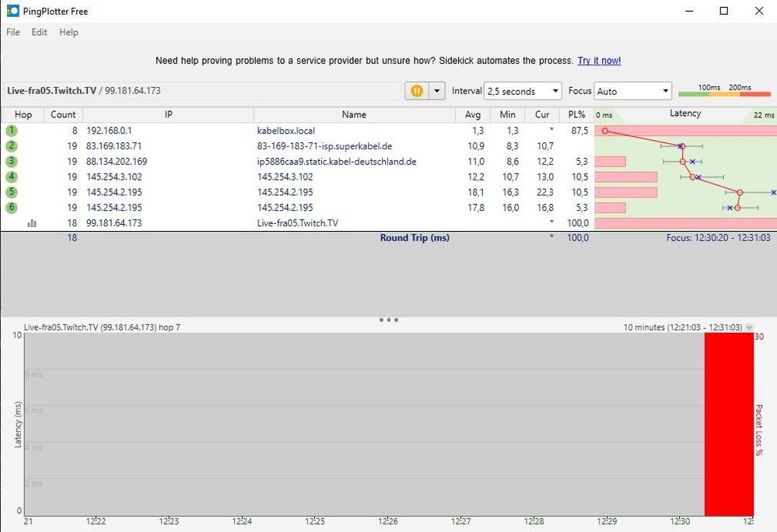Open the Help menu
This screenshot has width=777, height=532.
tap(68, 32)
